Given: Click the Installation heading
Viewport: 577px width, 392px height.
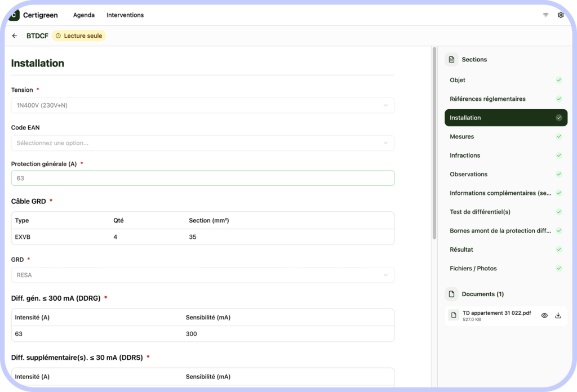Looking at the screenshot, I should [38, 63].
